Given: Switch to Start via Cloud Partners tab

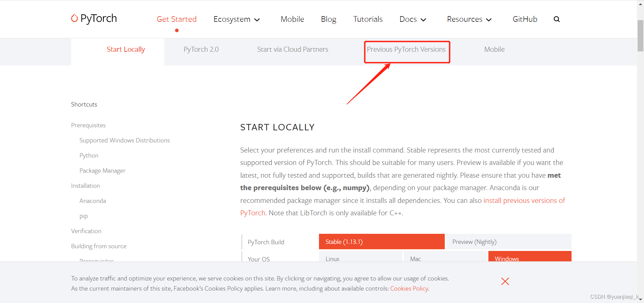Looking at the screenshot, I should pyautogui.click(x=292, y=49).
